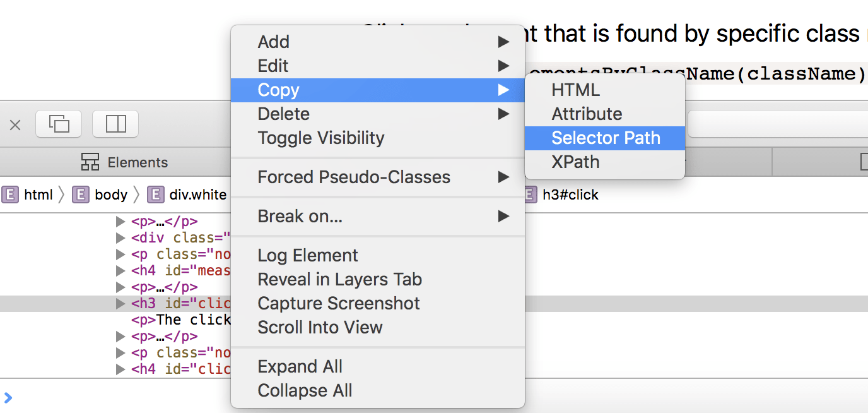Expand the highlighted h3 element node
This screenshot has height=413, width=868.
pos(120,304)
